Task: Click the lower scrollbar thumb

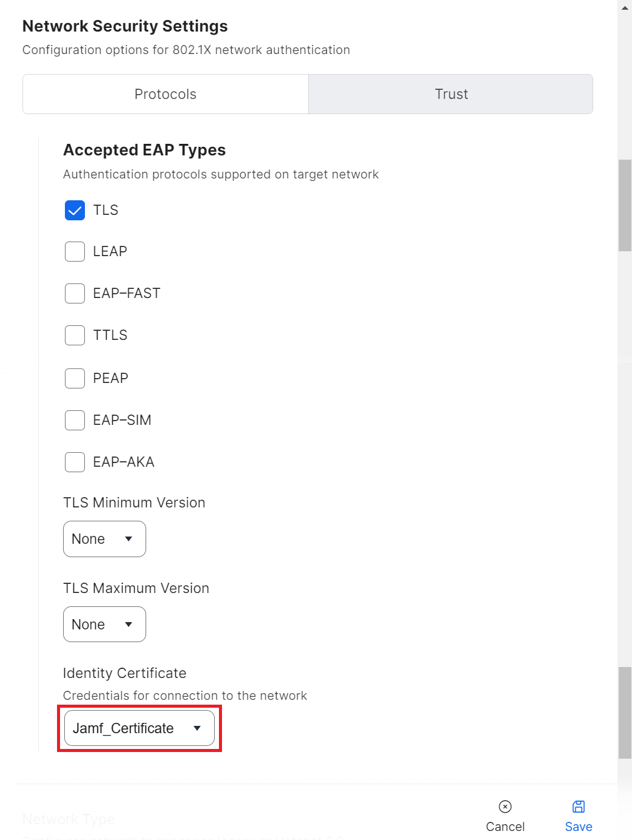Action: tap(625, 713)
